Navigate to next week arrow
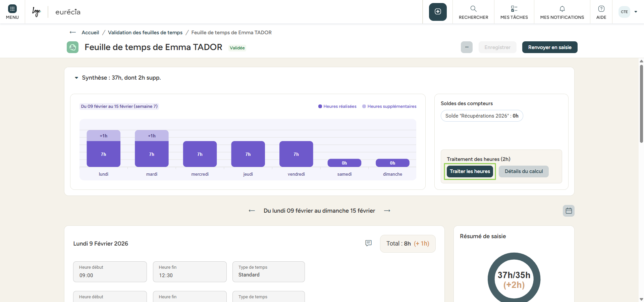This screenshot has height=302, width=644. tap(387, 211)
